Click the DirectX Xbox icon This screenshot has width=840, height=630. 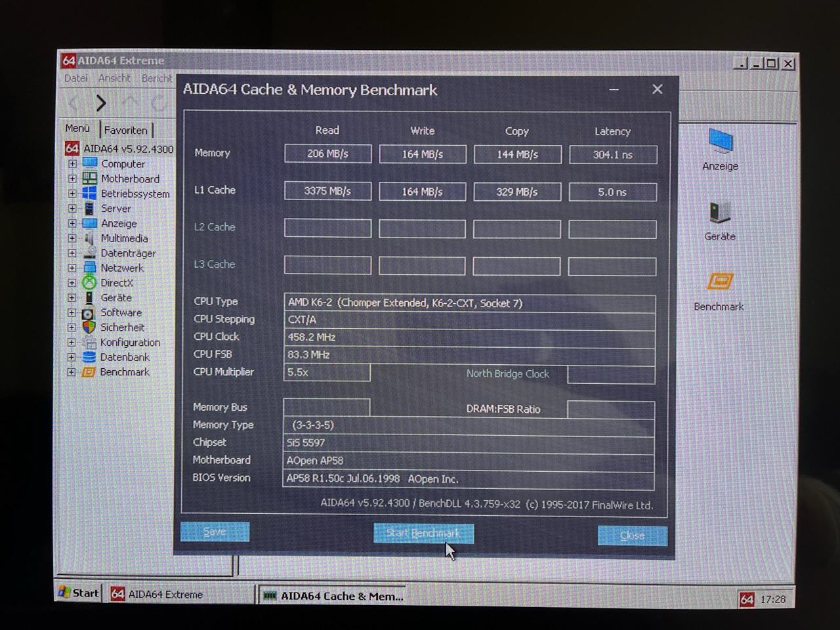(x=89, y=283)
